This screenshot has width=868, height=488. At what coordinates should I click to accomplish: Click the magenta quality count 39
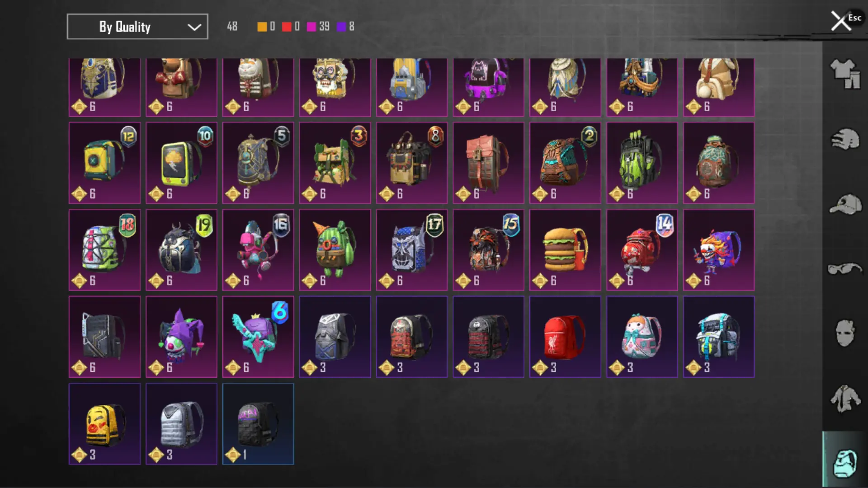318,27
